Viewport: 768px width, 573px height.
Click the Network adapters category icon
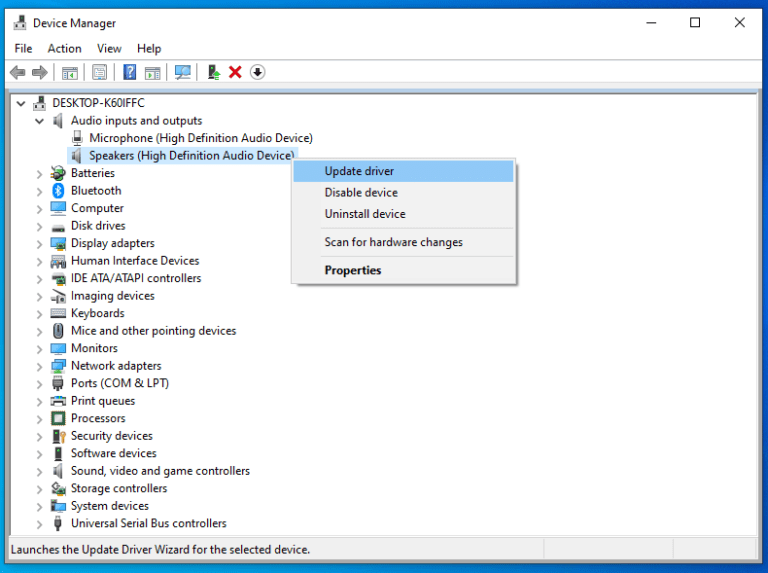[x=58, y=366]
